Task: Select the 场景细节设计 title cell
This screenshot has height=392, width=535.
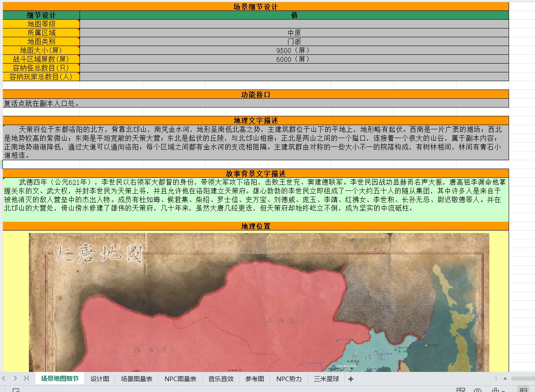Action: (256, 7)
